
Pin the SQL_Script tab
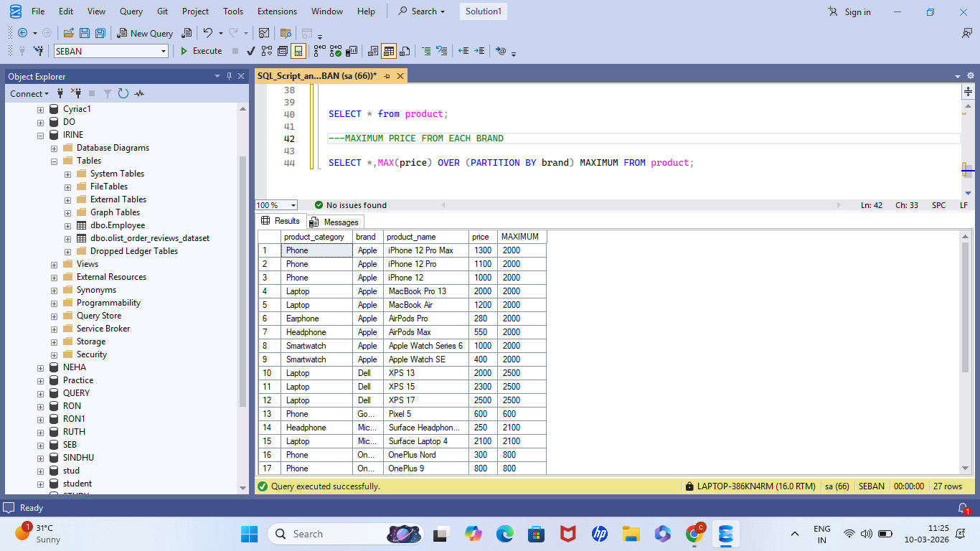[x=387, y=76]
